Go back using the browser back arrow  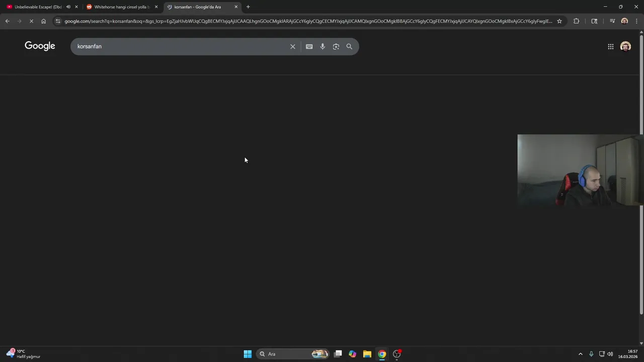click(7, 21)
